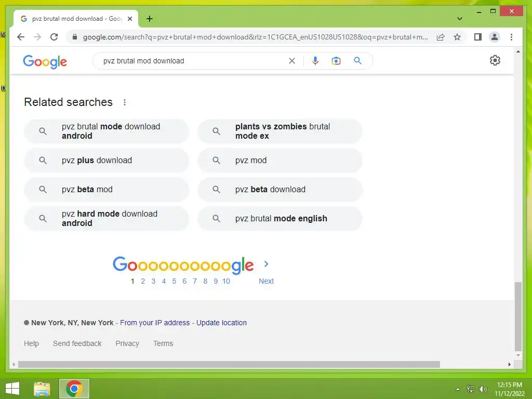This screenshot has width=532, height=399.
Task: Open the Windows Start menu
Action: click(12, 389)
